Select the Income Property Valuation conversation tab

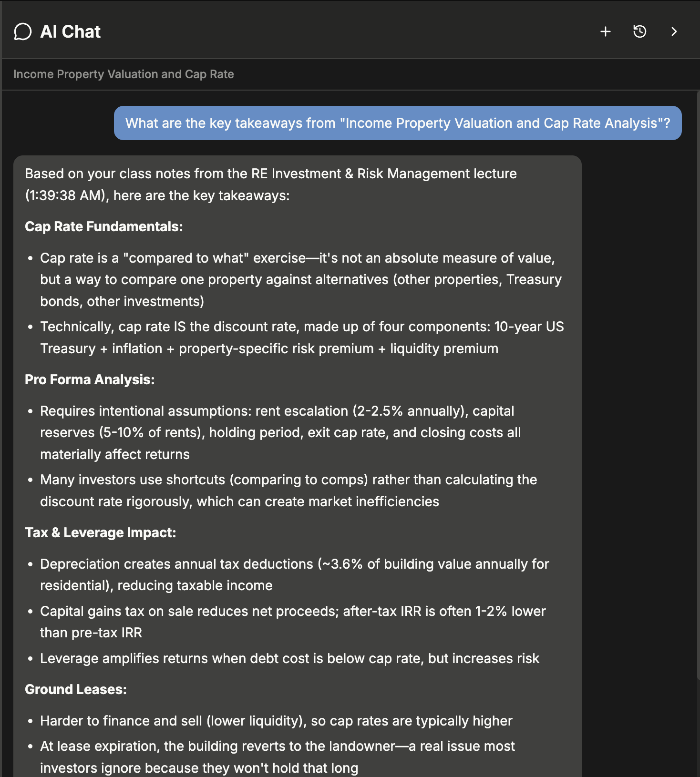click(124, 74)
